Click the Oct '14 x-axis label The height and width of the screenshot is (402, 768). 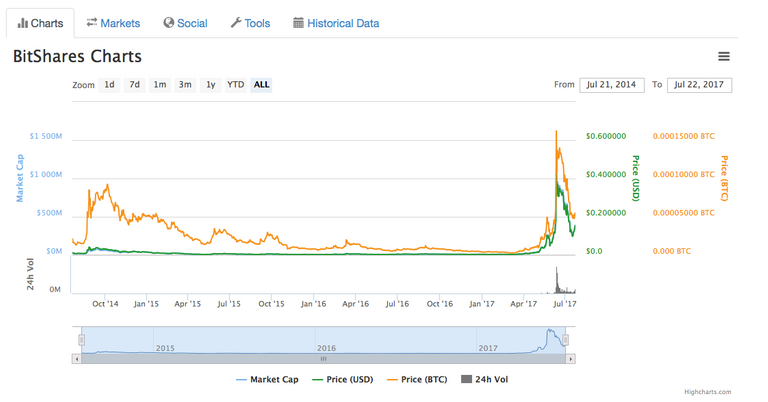click(105, 304)
